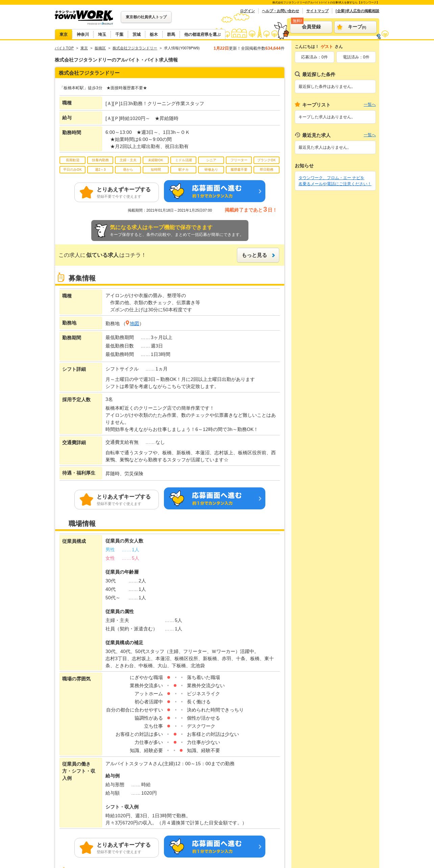Click the rabbit mascot in the header
This screenshot has width=434, height=868.
[282, 30]
